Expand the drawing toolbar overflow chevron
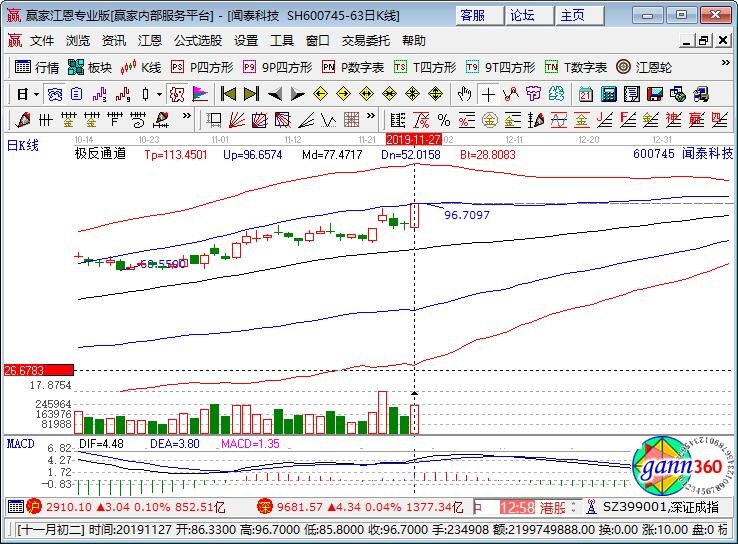 click(x=187, y=116)
